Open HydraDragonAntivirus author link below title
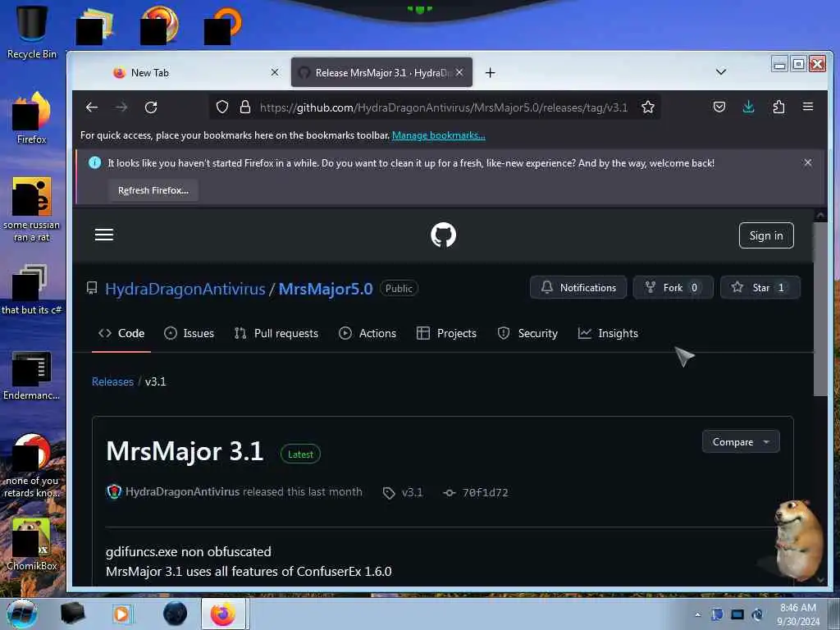Viewport: 840px width, 630px height. 182,492
